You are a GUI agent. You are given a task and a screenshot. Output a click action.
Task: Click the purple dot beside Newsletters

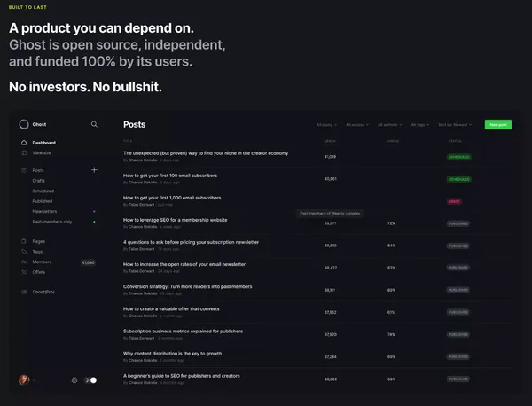tap(94, 211)
